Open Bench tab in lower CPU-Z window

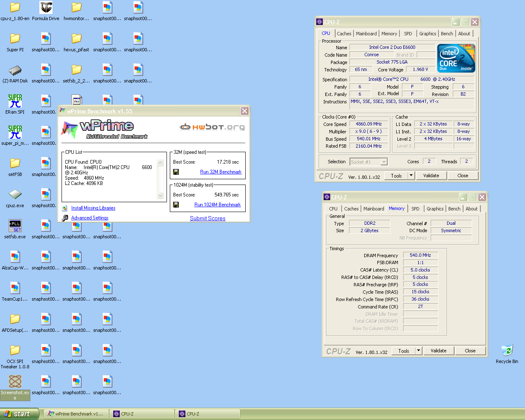tap(454, 209)
